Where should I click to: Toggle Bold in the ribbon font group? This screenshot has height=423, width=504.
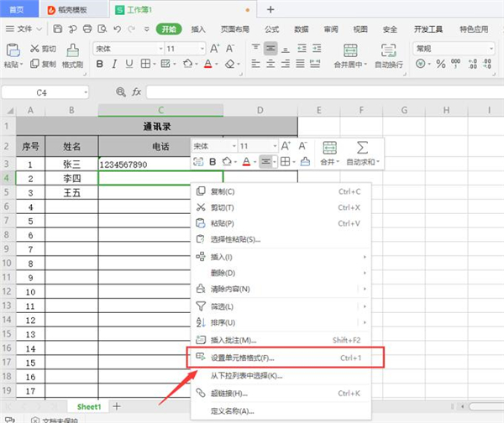(98, 64)
